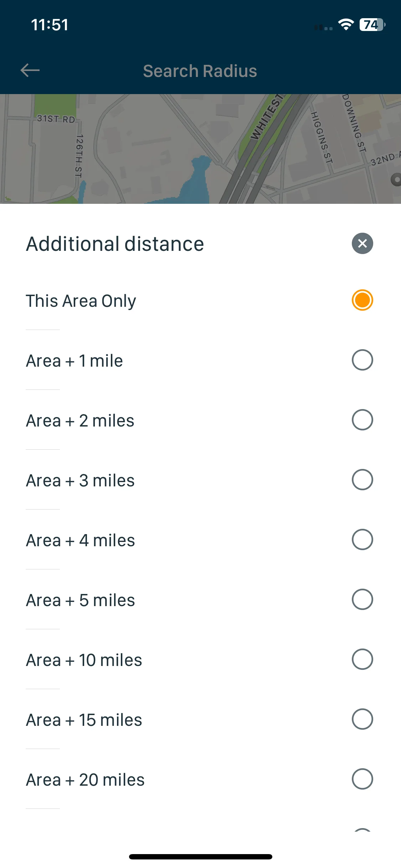This screenshot has height=868, width=401.
Task: Tap the Area + 10 miles label text
Action: tap(84, 660)
